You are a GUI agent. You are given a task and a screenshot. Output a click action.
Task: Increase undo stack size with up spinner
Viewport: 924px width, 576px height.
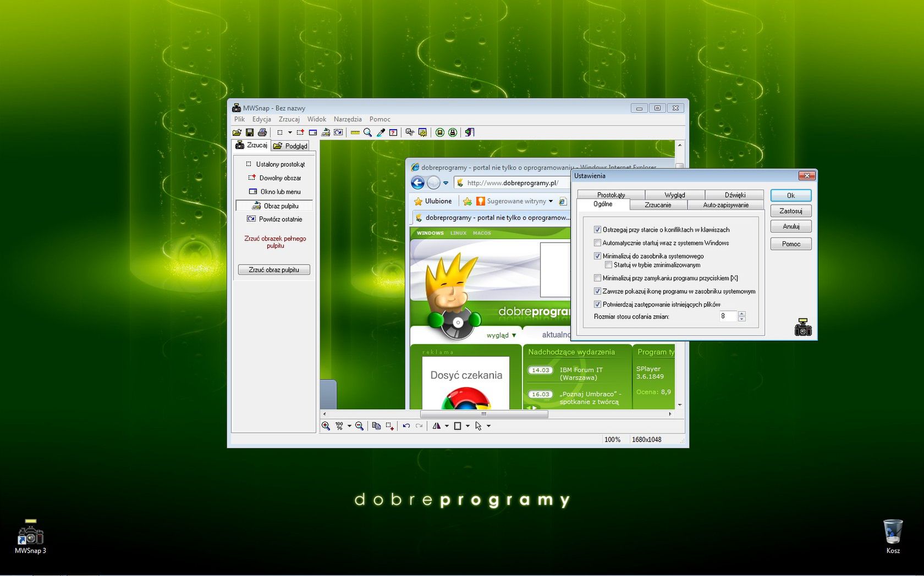[741, 314]
